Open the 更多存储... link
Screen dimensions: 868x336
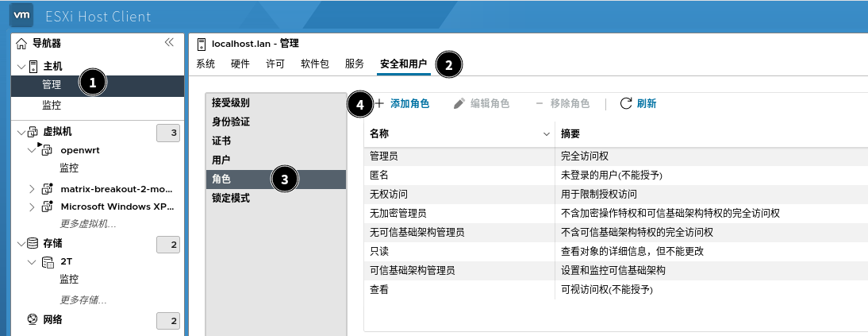[x=83, y=300]
